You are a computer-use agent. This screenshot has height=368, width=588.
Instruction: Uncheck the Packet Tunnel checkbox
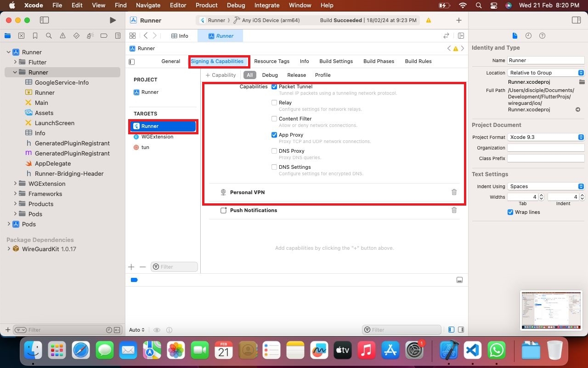tap(274, 87)
